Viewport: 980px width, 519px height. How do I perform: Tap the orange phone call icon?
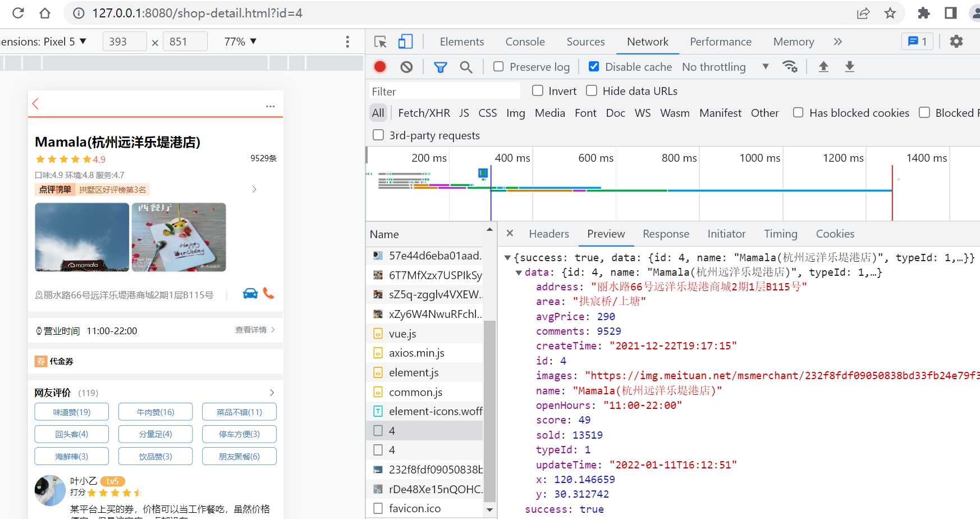(269, 293)
